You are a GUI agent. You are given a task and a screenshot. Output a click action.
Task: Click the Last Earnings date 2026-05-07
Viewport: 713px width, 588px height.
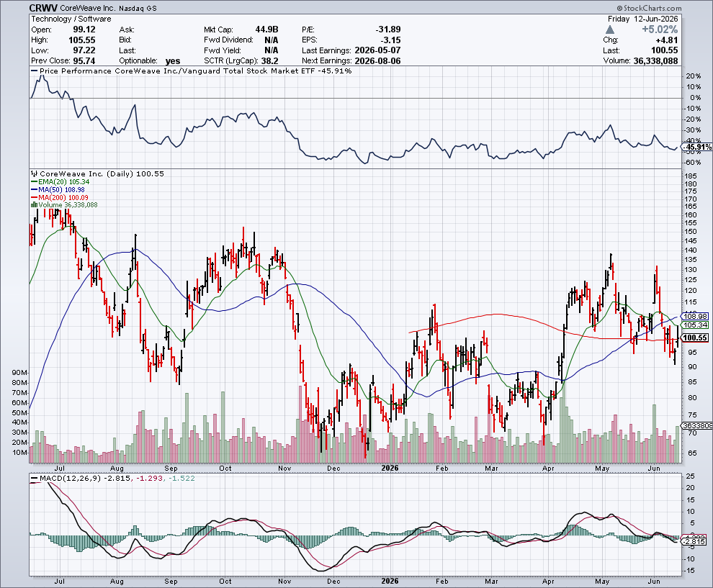(377, 50)
